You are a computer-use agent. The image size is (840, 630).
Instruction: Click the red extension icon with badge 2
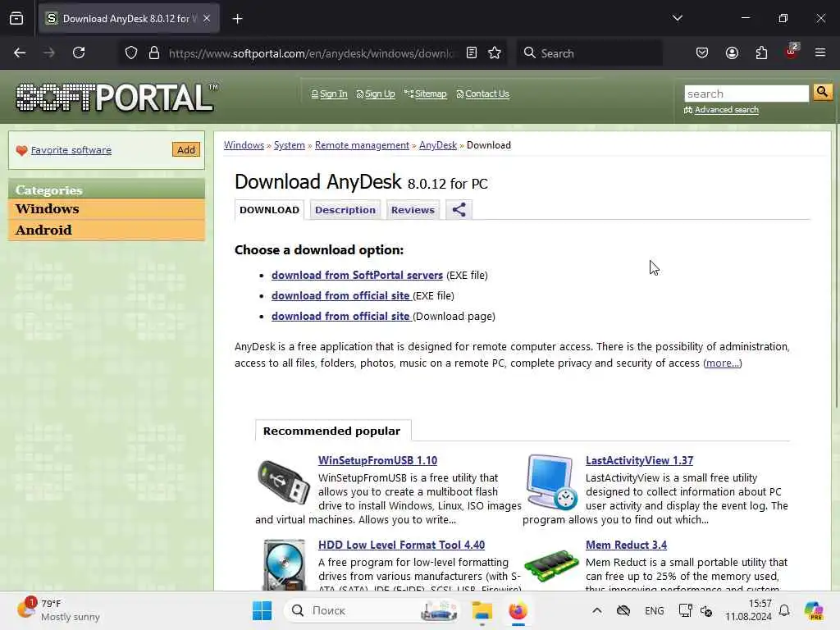point(792,52)
